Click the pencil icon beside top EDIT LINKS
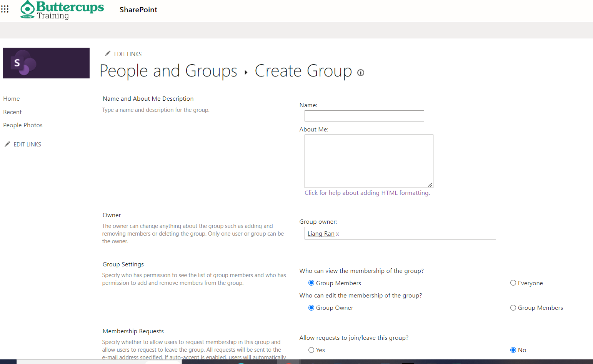This screenshot has height=364, width=593. click(108, 53)
